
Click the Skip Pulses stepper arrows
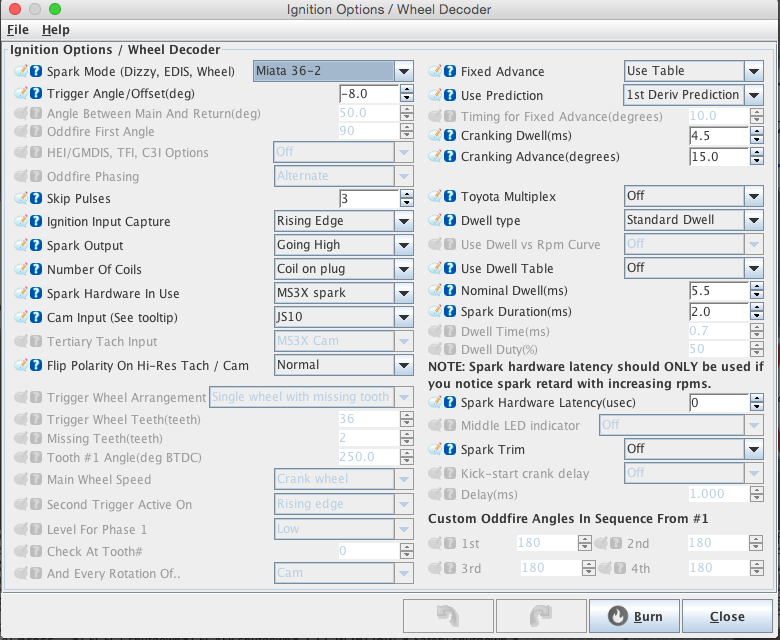407,198
